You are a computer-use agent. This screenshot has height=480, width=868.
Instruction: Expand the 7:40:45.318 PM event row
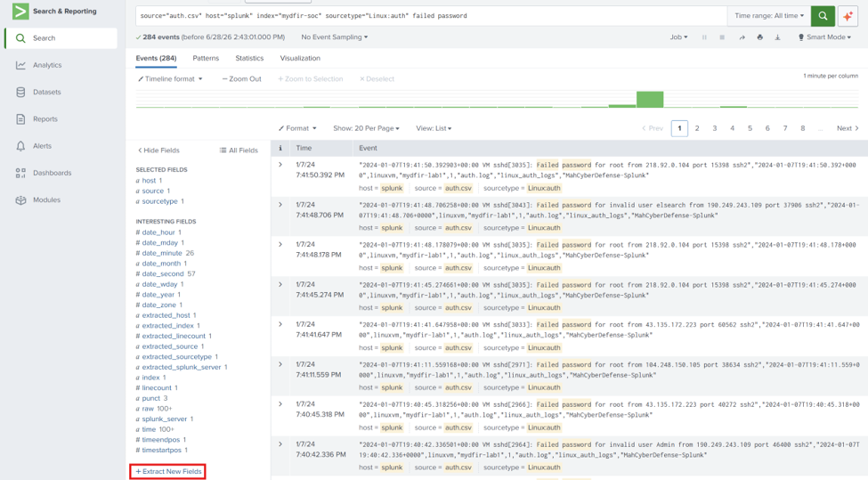coord(280,404)
